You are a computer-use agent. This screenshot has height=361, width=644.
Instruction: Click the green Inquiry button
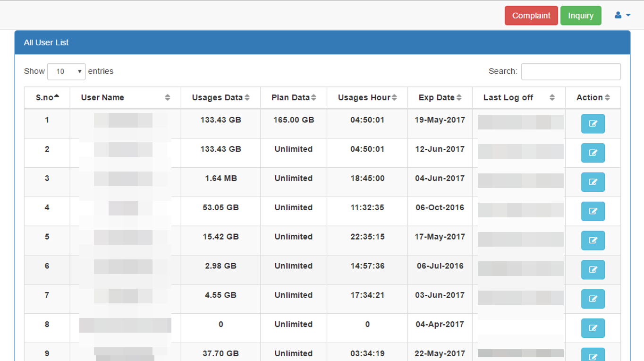pos(581,16)
